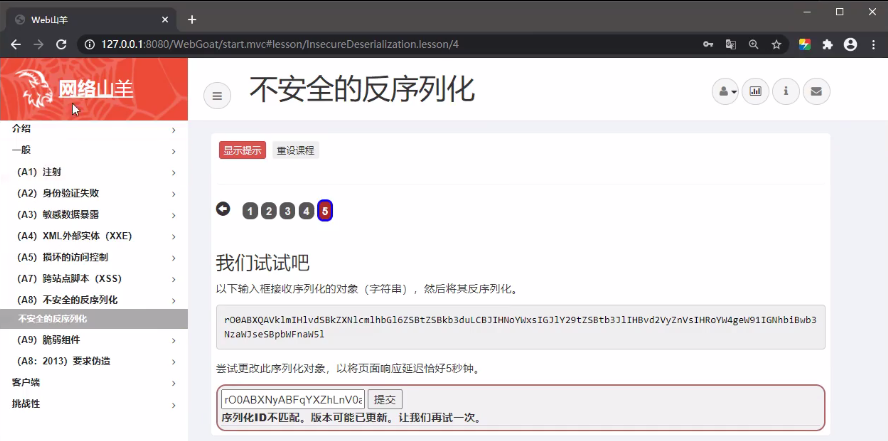Go to lesson page 3
Image resolution: width=888 pixels, height=441 pixels.
pos(287,212)
